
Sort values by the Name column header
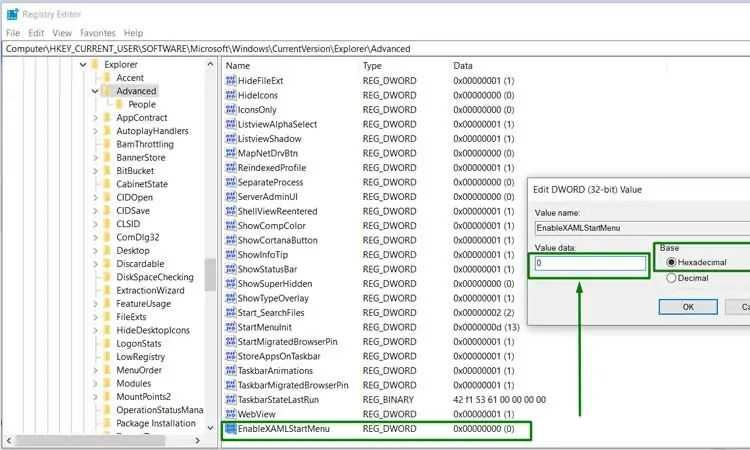pos(238,66)
